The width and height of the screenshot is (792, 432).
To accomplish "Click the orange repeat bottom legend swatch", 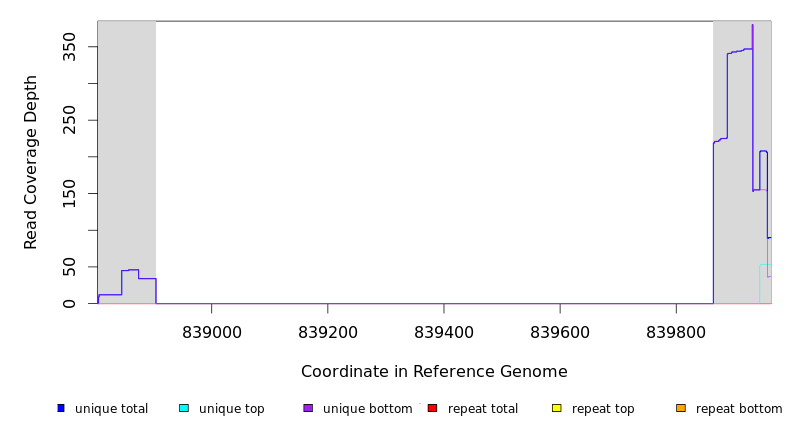I will [680, 408].
